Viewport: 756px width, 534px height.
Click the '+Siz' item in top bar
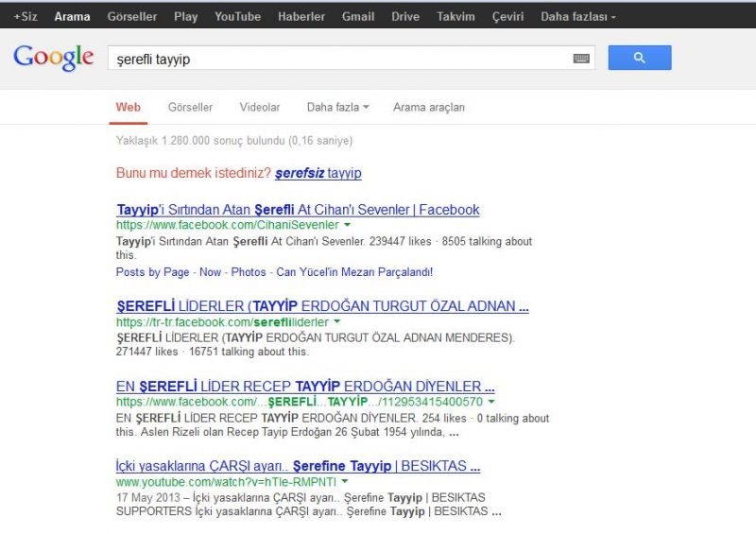click(26, 16)
